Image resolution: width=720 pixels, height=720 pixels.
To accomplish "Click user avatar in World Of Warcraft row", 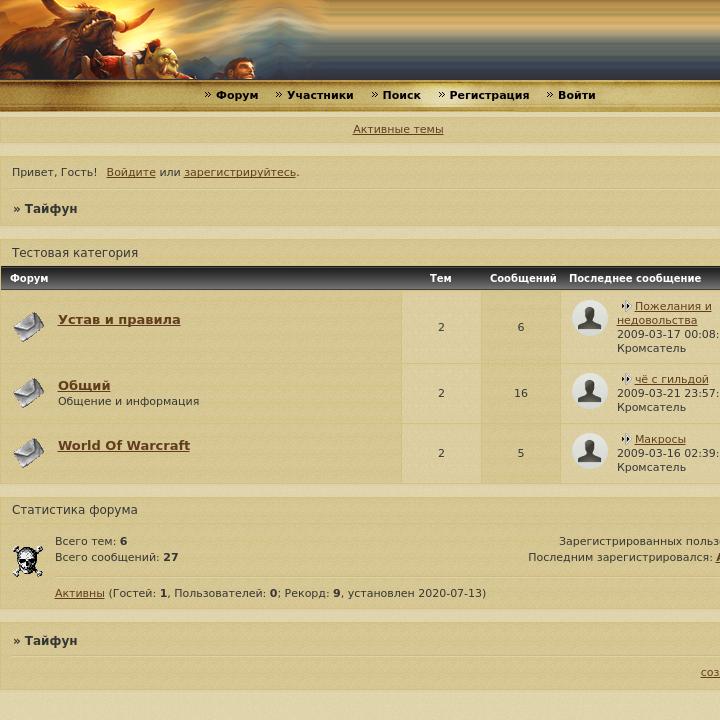I will click(590, 451).
